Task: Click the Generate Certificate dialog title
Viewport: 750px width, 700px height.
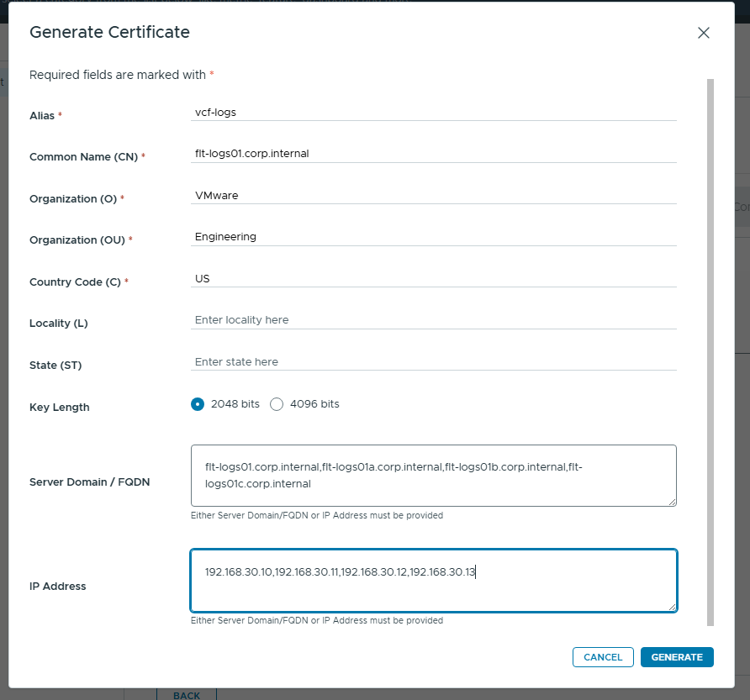Action: [109, 33]
